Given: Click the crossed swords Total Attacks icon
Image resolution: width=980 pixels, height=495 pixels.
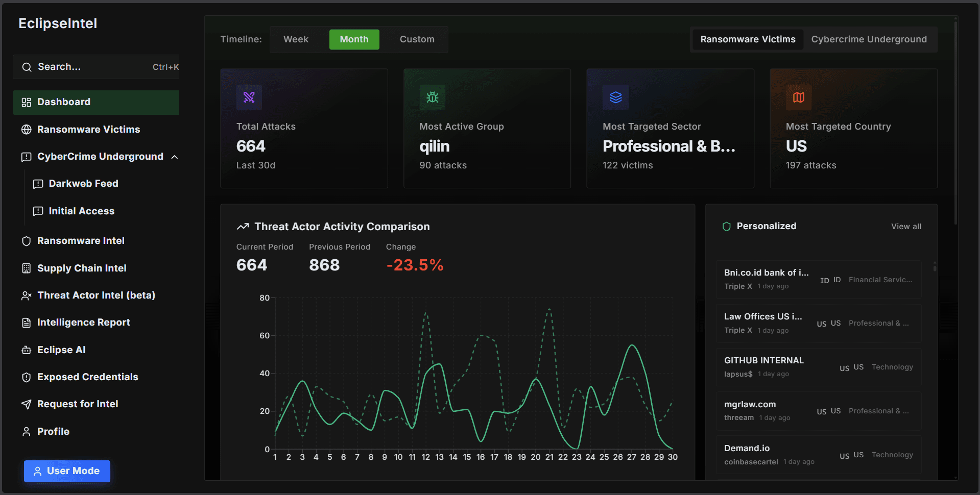Looking at the screenshot, I should (249, 97).
